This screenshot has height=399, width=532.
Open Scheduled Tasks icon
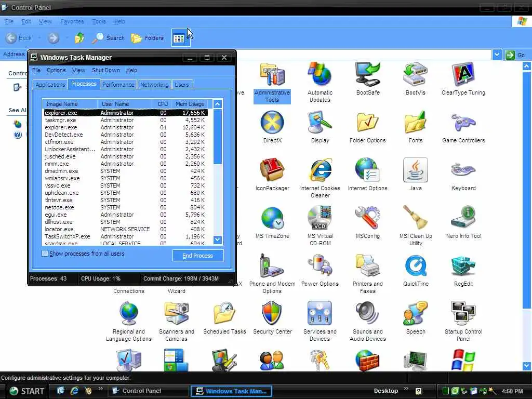(224, 318)
